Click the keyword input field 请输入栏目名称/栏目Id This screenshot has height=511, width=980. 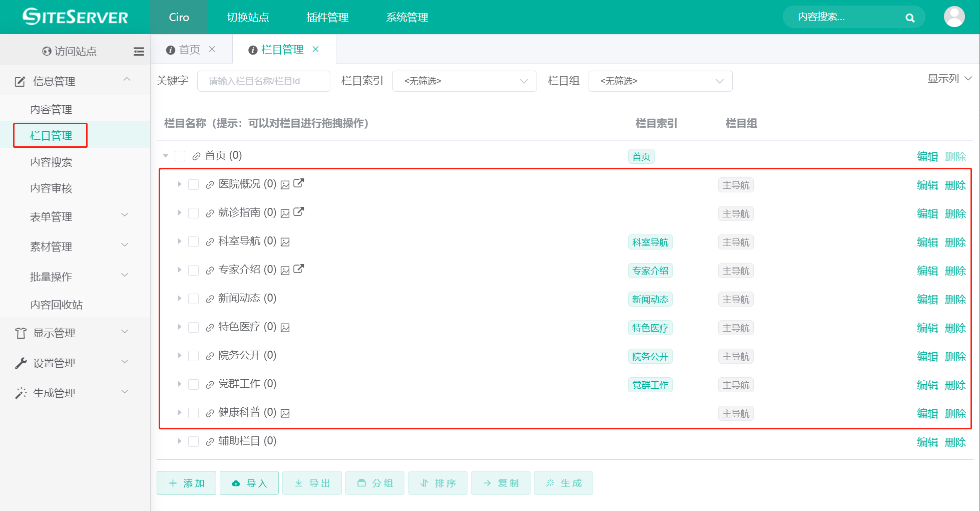[x=263, y=81]
